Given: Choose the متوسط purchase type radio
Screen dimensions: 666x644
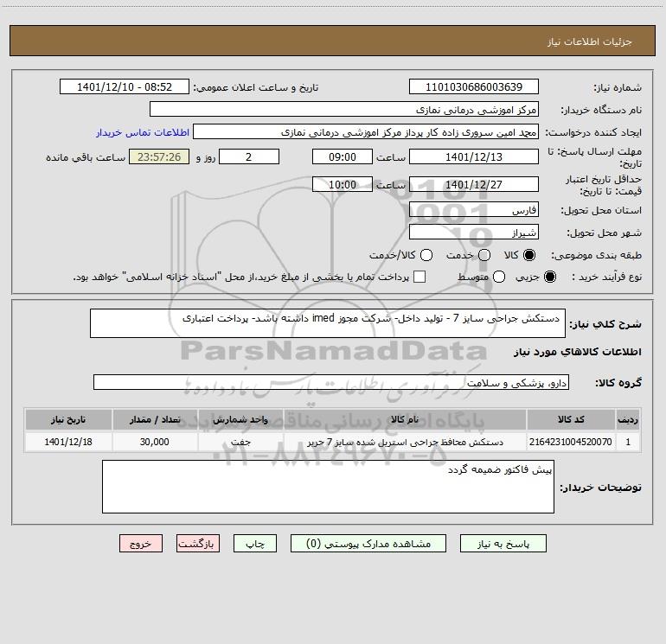Looking at the screenshot, I should (499, 277).
